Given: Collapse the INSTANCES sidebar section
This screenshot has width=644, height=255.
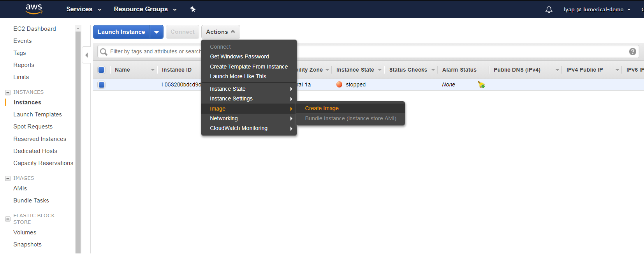Looking at the screenshot, I should pos(7,93).
